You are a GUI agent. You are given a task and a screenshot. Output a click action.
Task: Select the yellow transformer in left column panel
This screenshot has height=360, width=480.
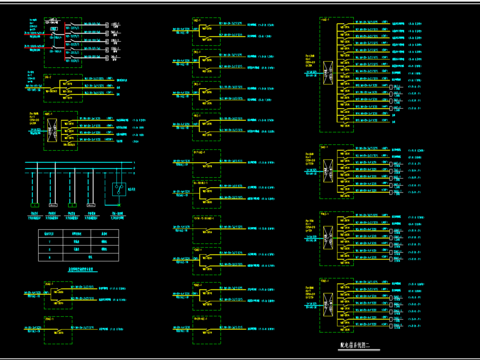coord(52,130)
